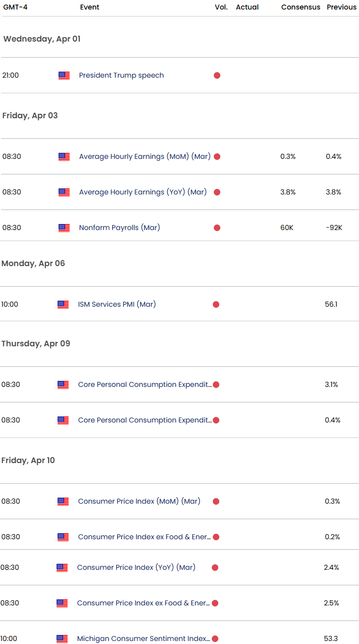
Task: Click the red dot for ISM Services PMI
Action: pyautogui.click(x=216, y=305)
